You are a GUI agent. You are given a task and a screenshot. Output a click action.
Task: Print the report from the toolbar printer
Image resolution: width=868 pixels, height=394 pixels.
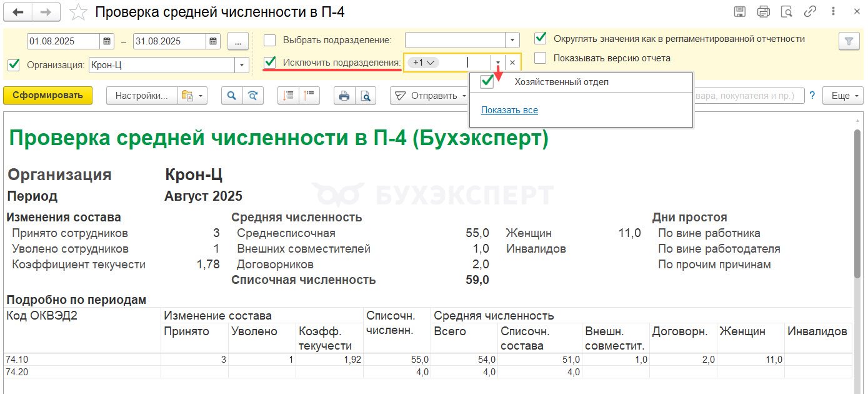[x=344, y=96]
